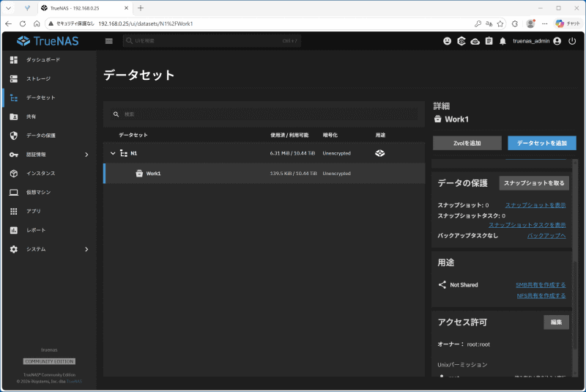Click the 使用済 / 利用可能 column header

(289, 135)
